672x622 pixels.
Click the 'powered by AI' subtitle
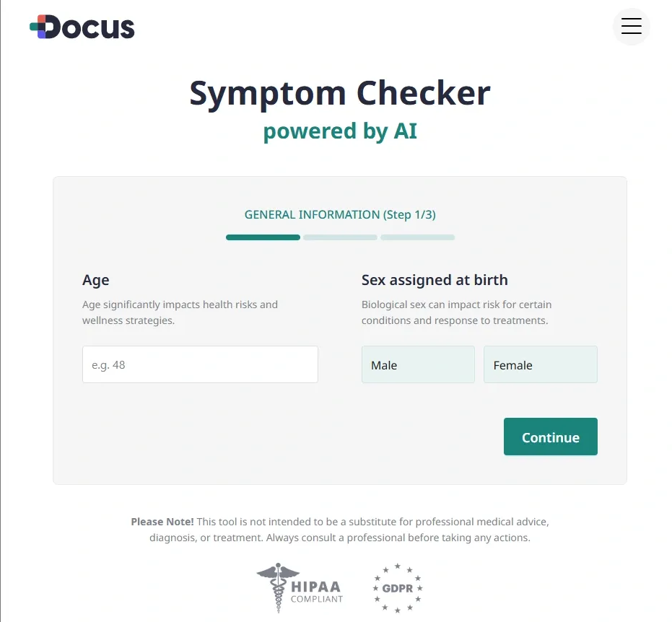[340, 131]
